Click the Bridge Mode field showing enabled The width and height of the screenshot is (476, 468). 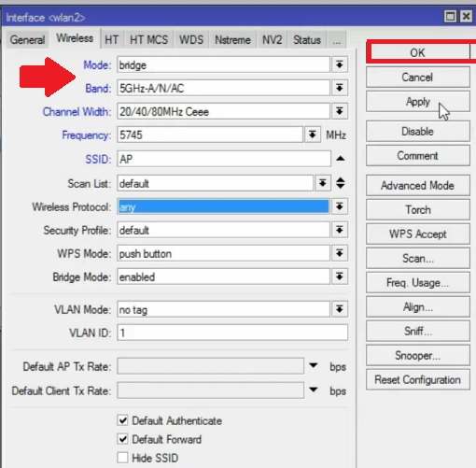click(x=223, y=277)
